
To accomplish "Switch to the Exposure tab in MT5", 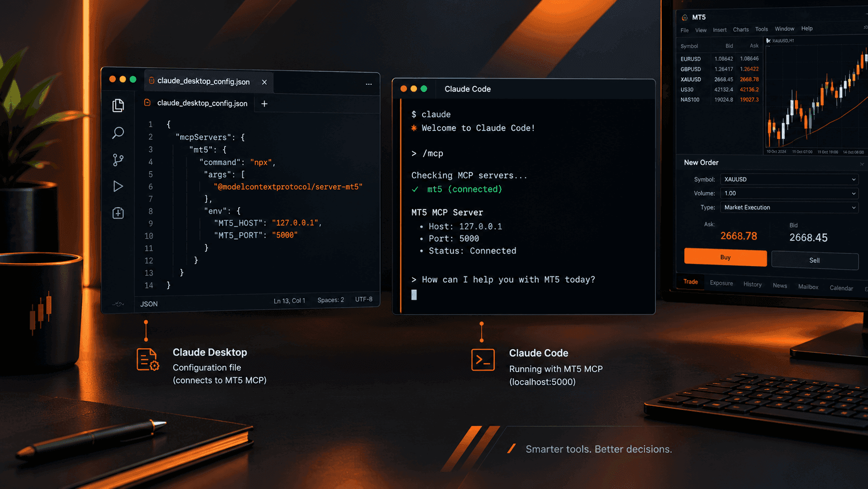I will (x=721, y=283).
